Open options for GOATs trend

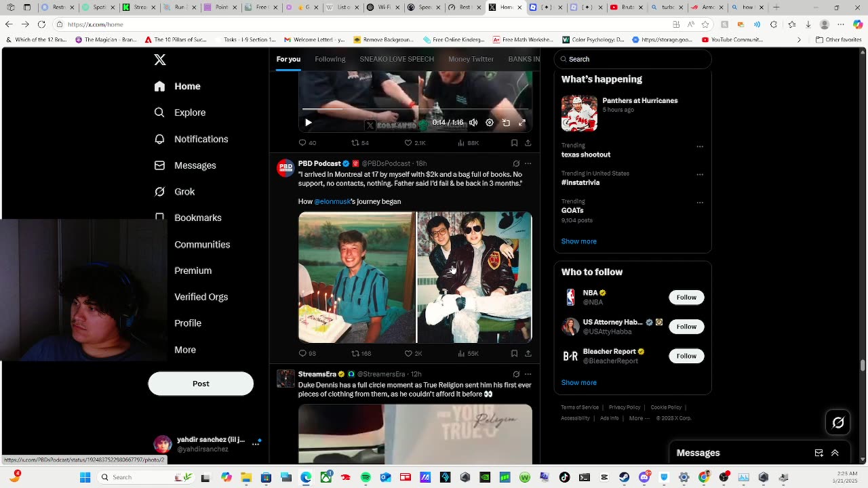point(700,203)
